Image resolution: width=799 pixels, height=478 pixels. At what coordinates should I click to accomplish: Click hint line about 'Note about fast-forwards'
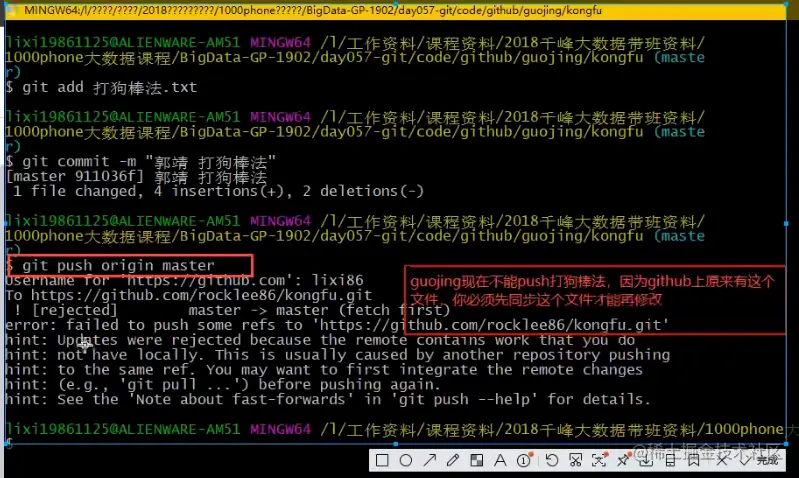(x=328, y=399)
